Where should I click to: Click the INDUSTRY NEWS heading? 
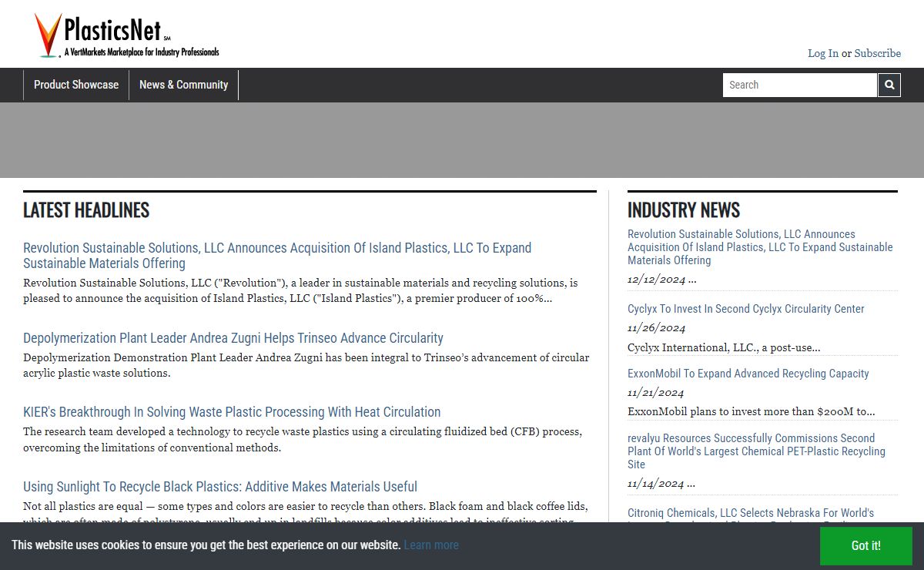pyautogui.click(x=684, y=210)
